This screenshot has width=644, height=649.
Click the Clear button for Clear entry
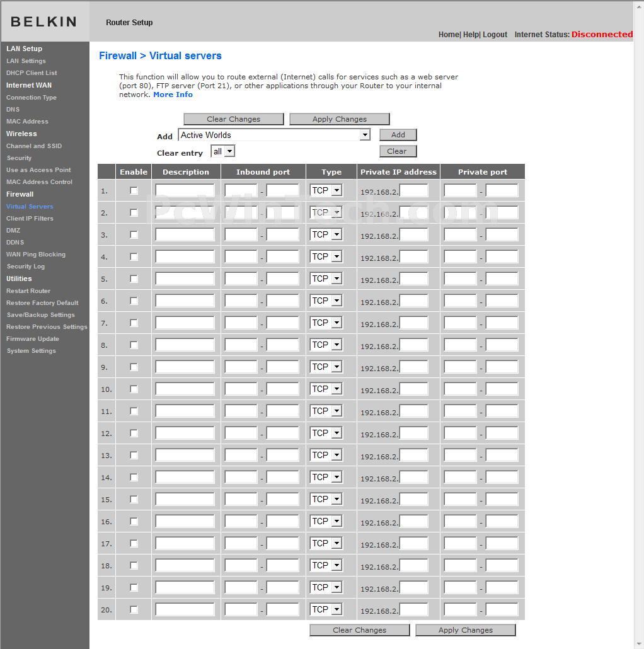[x=398, y=151]
